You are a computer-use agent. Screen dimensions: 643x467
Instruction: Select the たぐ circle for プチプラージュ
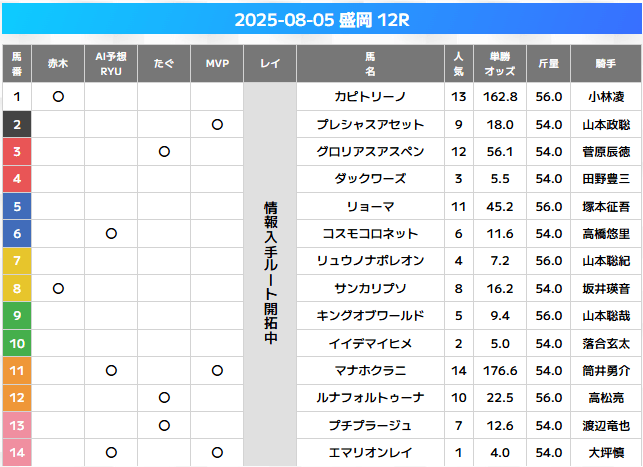(x=164, y=426)
